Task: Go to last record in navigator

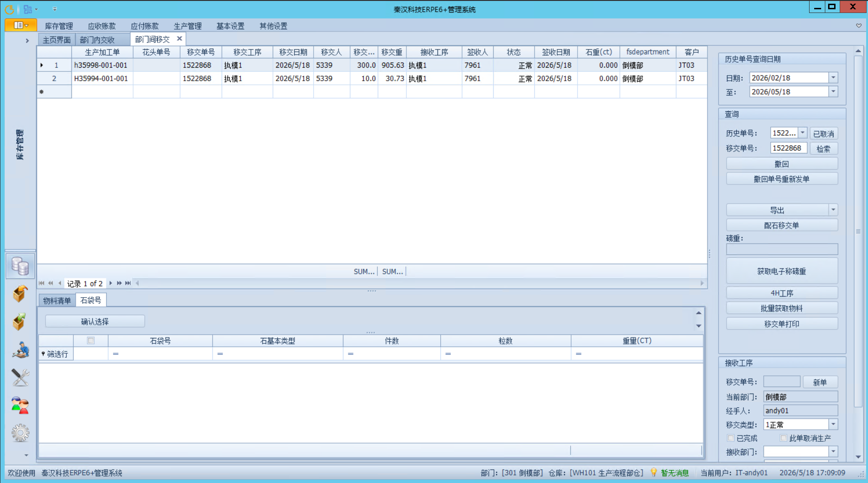Action: point(128,283)
